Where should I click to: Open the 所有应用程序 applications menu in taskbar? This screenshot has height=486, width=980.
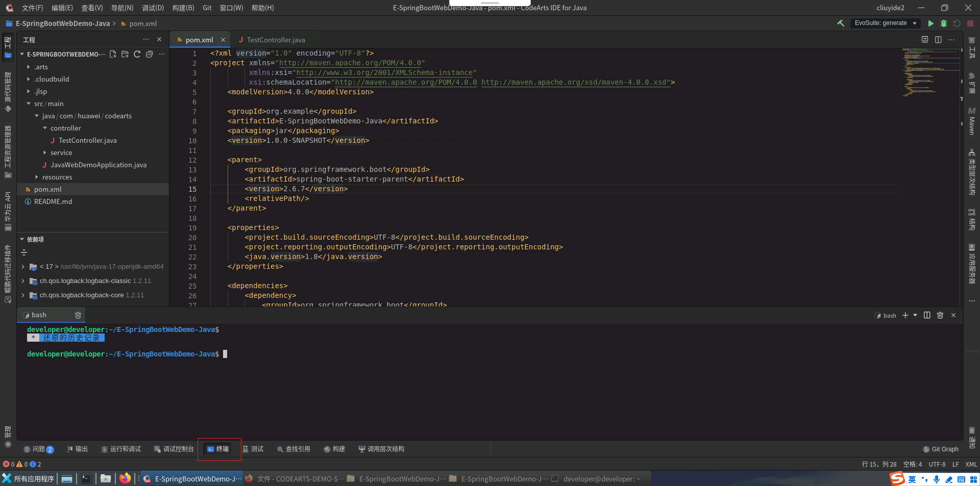coord(29,478)
